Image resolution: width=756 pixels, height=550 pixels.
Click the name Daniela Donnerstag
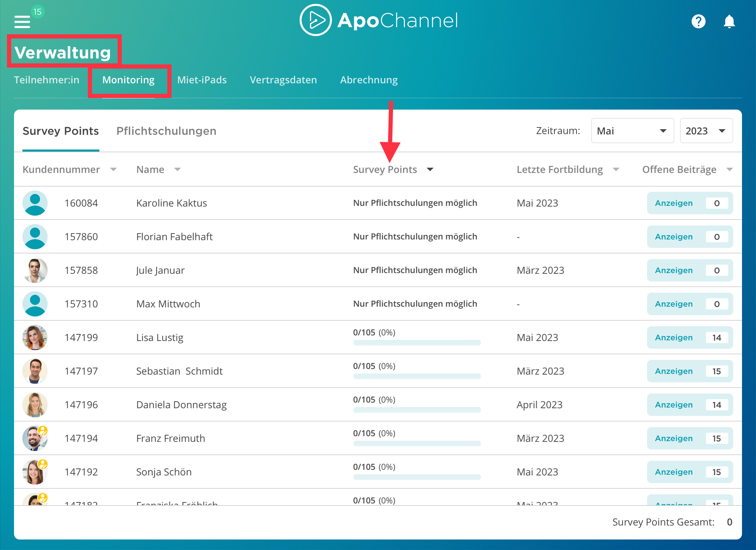click(x=181, y=405)
